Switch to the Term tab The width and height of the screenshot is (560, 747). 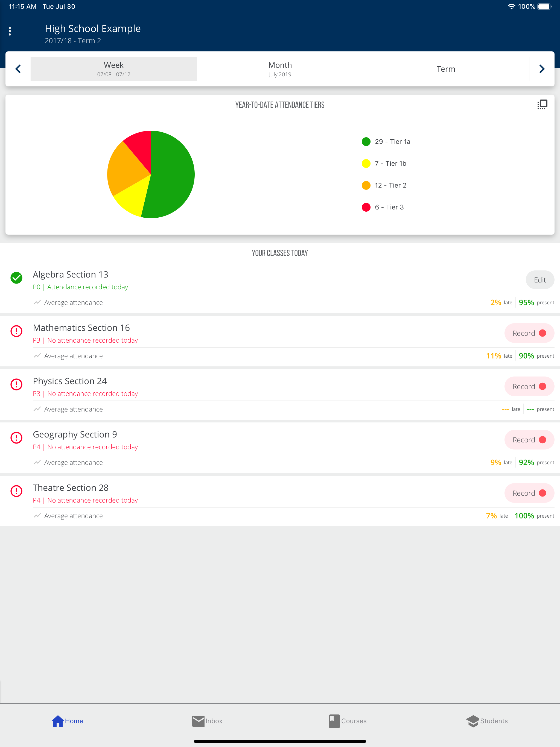point(446,69)
